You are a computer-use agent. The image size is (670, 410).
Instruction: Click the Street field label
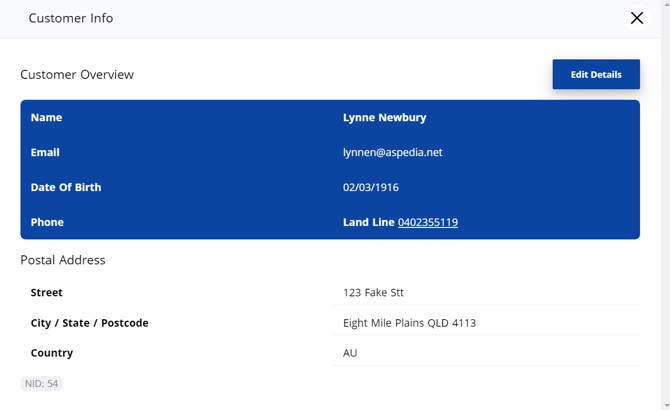47,293
